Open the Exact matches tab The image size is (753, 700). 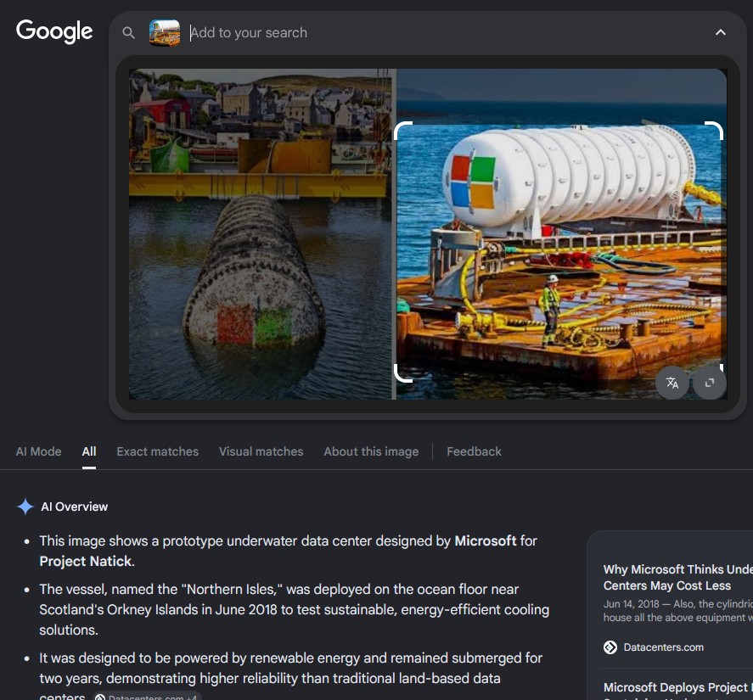click(158, 451)
